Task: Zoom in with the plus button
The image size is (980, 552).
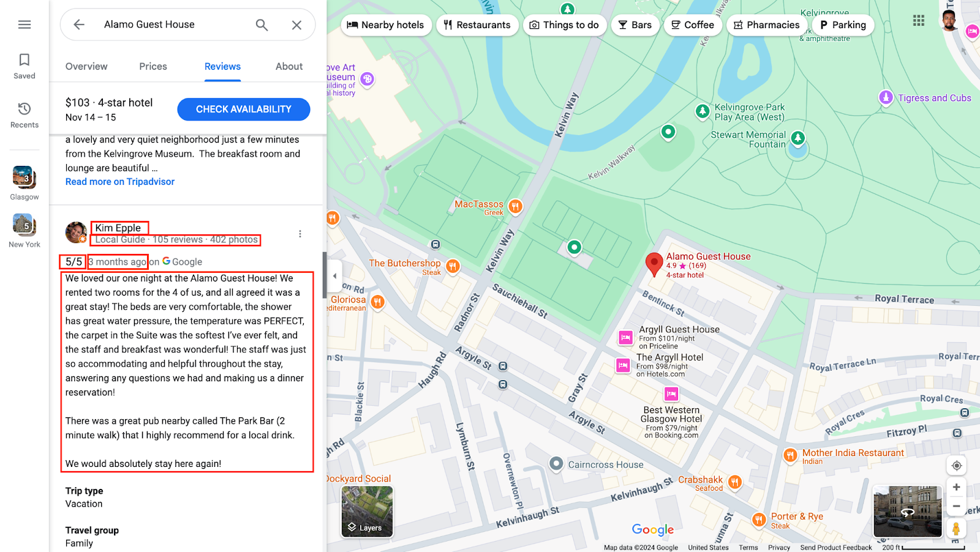Action: point(956,487)
